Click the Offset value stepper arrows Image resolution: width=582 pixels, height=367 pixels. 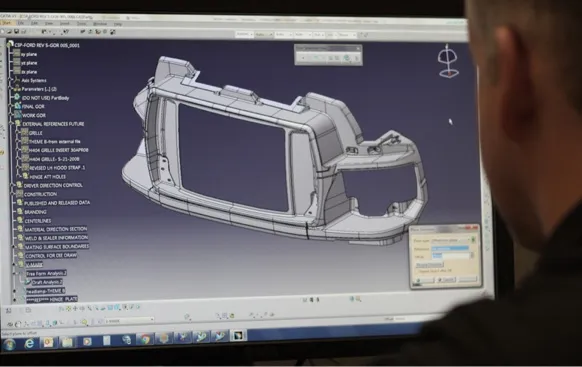[472, 256]
